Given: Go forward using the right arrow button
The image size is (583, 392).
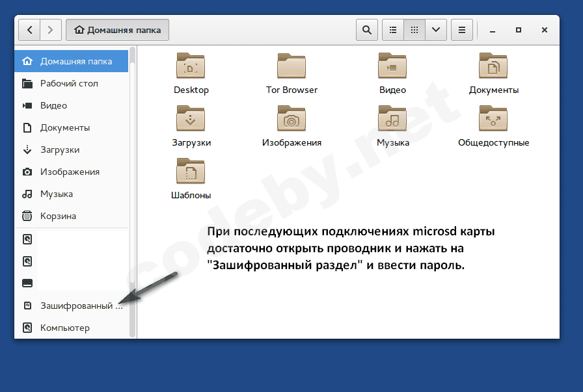Looking at the screenshot, I should [x=51, y=30].
